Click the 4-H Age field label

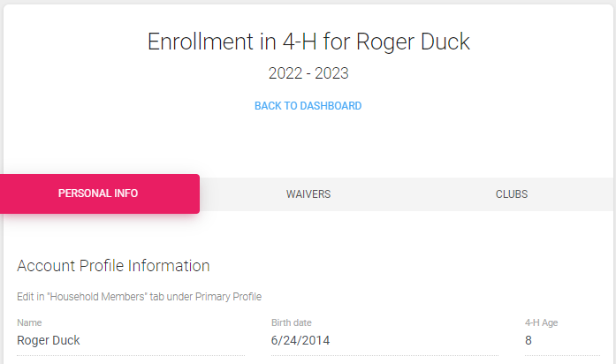click(x=542, y=322)
